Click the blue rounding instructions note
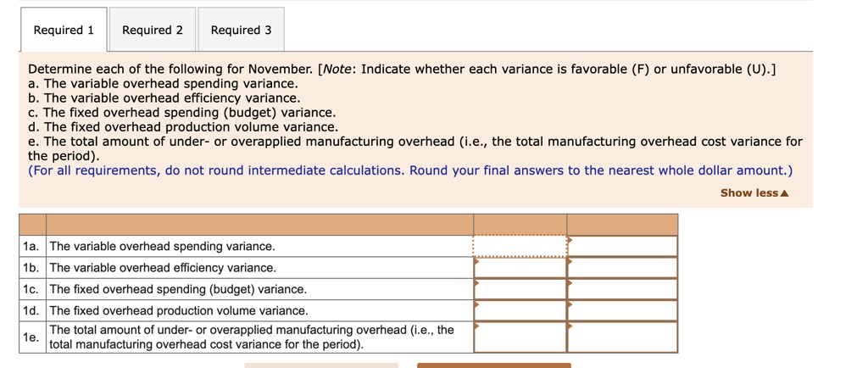The height and width of the screenshot is (368, 868). [410, 170]
